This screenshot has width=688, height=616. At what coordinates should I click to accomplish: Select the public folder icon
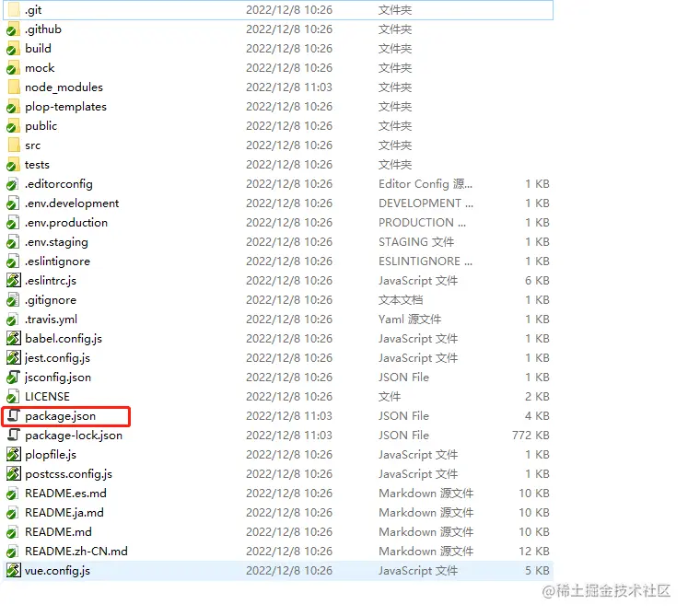13,125
